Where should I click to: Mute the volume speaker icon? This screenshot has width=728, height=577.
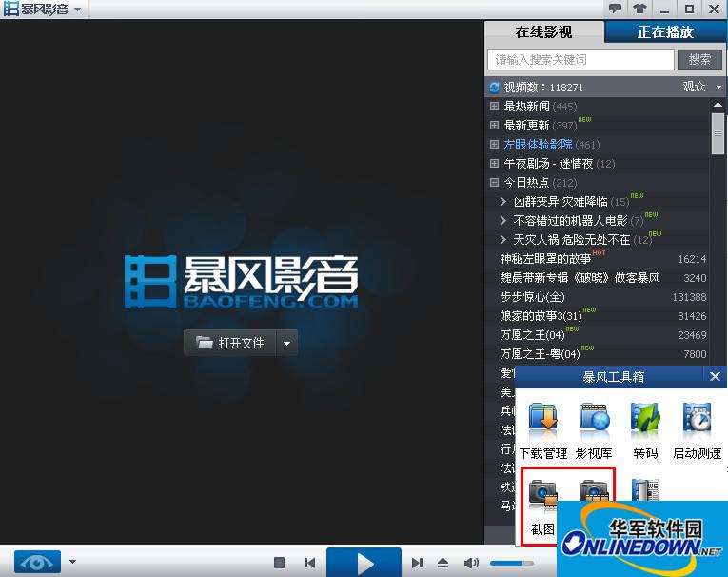(x=471, y=563)
